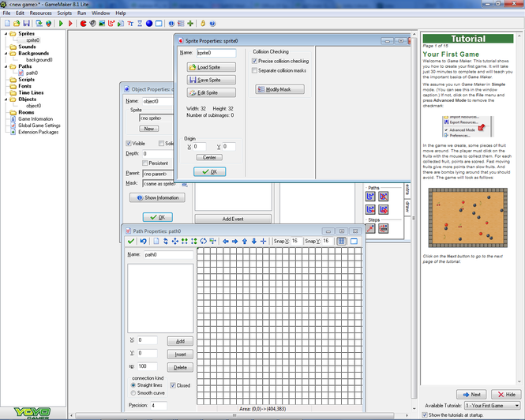Collapse the Backgrounds folder

6,53
